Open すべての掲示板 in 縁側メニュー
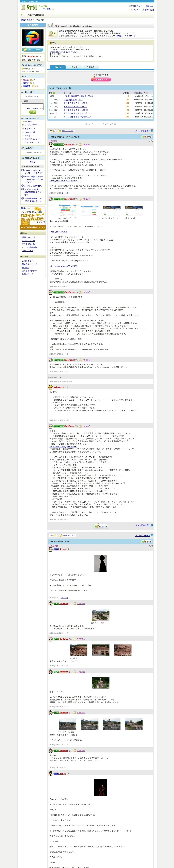Image resolution: width=174 pixels, height=868 pixels. pyautogui.click(x=28, y=244)
